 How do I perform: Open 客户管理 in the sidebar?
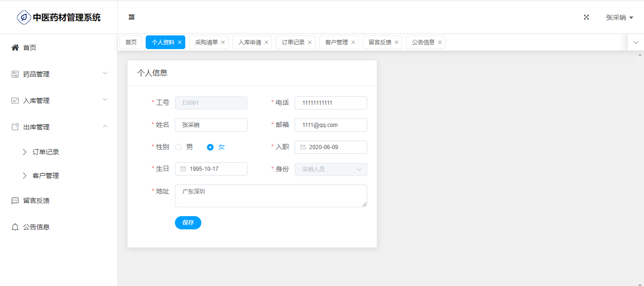click(46, 176)
